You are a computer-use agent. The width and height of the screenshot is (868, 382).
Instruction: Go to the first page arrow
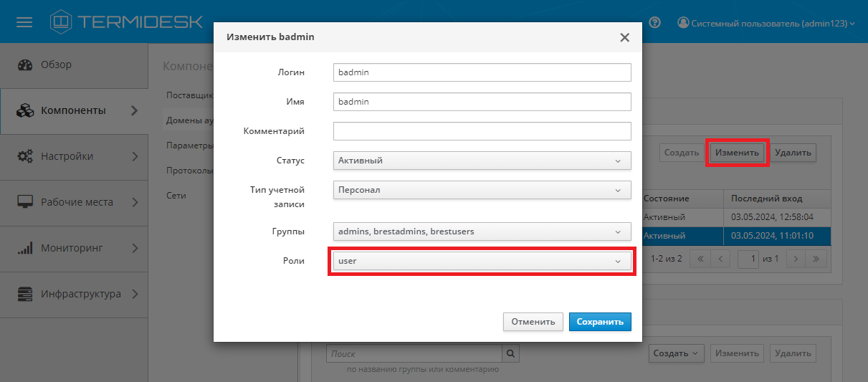pyautogui.click(x=700, y=258)
